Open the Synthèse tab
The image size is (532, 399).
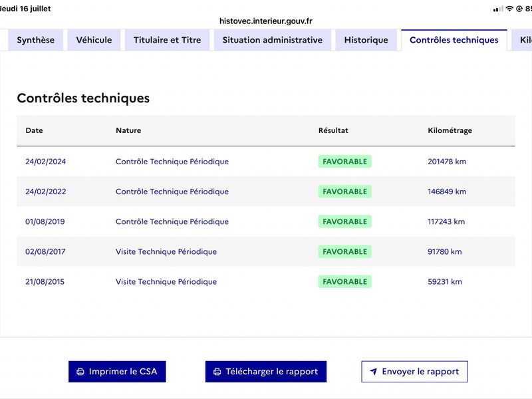click(36, 40)
